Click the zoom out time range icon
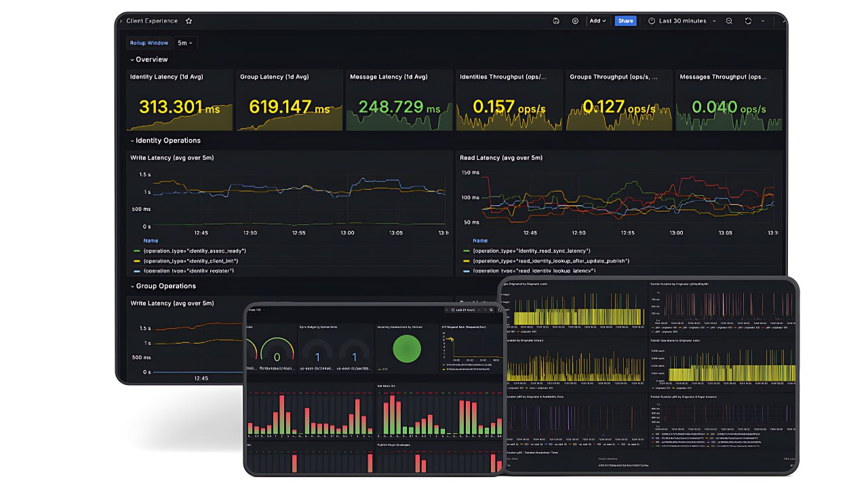The width and height of the screenshot is (868, 488). (729, 21)
